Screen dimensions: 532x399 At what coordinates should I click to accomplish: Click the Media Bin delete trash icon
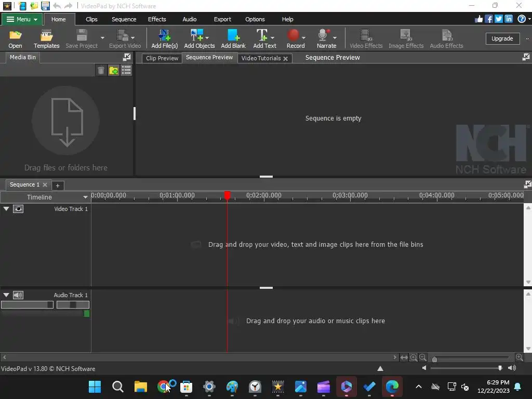tap(101, 70)
